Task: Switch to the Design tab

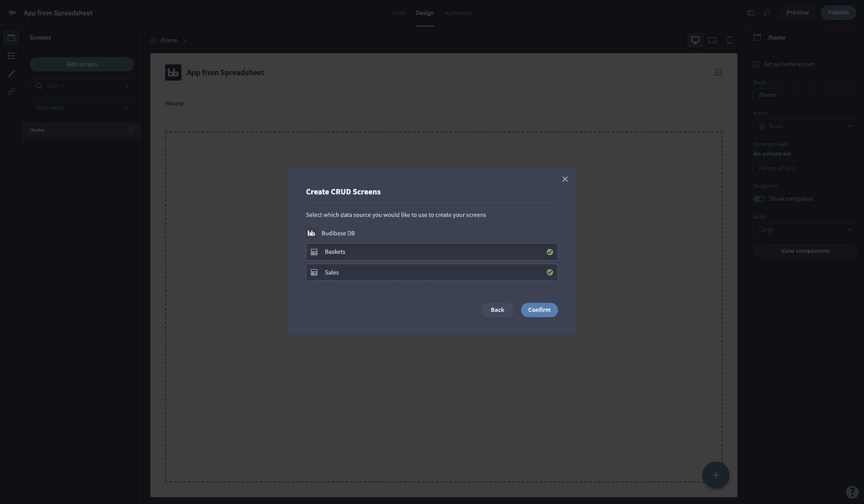Action: click(425, 13)
